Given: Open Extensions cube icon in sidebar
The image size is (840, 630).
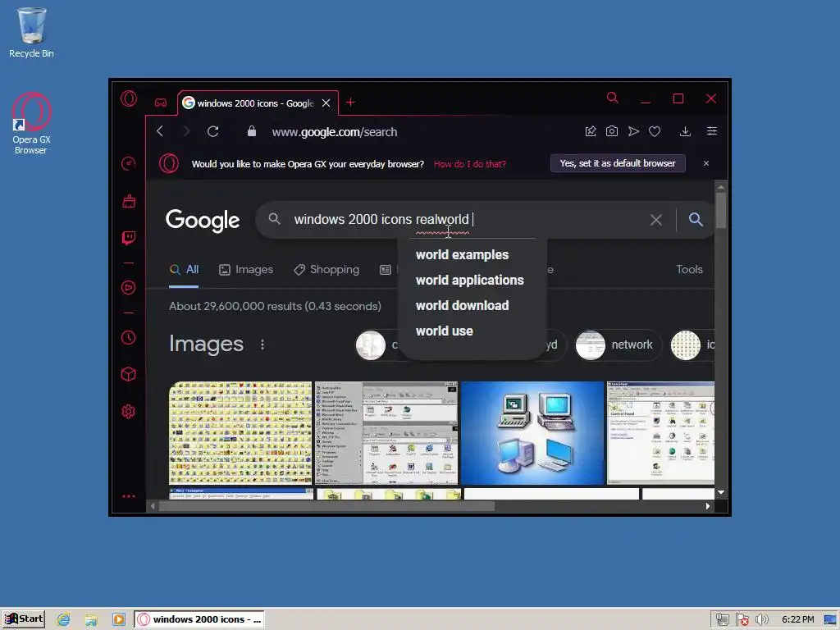Looking at the screenshot, I should pyautogui.click(x=129, y=374).
